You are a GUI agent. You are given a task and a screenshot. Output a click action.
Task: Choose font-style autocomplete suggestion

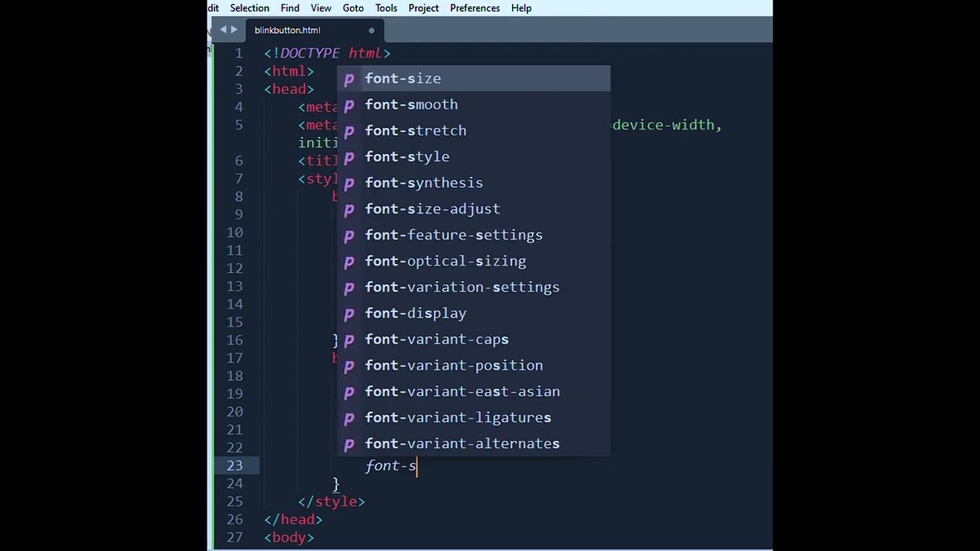474,156
